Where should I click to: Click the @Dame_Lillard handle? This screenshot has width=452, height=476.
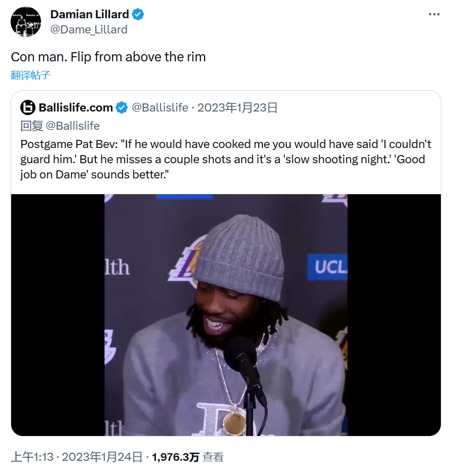89,29
